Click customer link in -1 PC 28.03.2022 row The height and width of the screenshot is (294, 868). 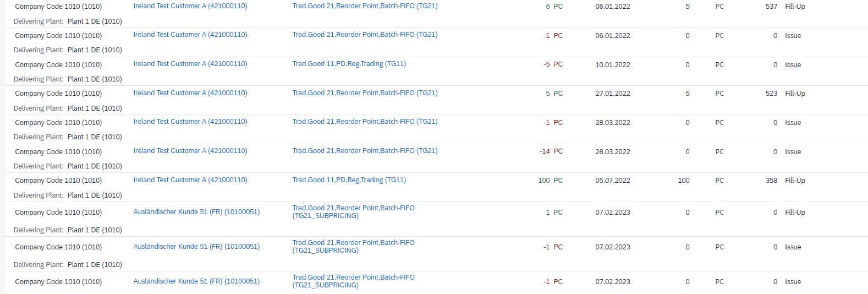(190, 122)
